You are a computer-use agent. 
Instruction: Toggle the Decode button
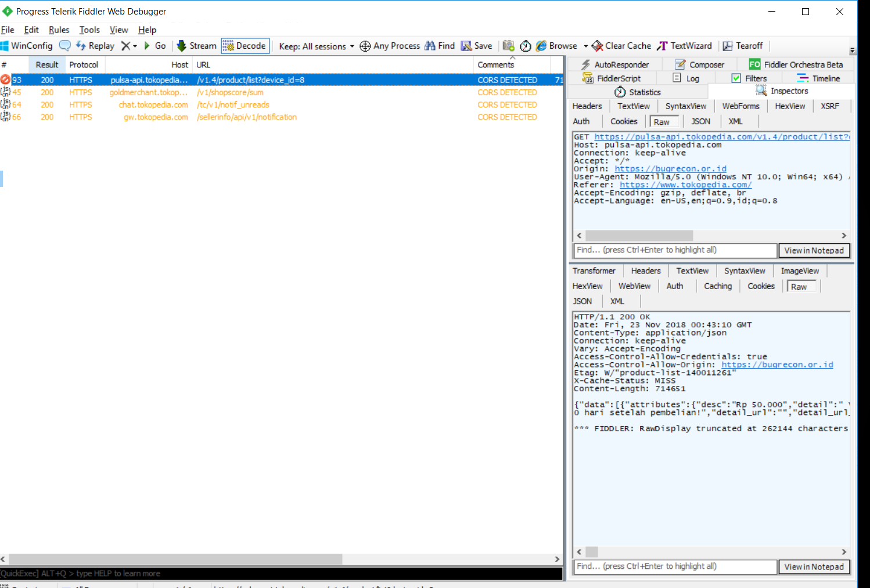[245, 46]
